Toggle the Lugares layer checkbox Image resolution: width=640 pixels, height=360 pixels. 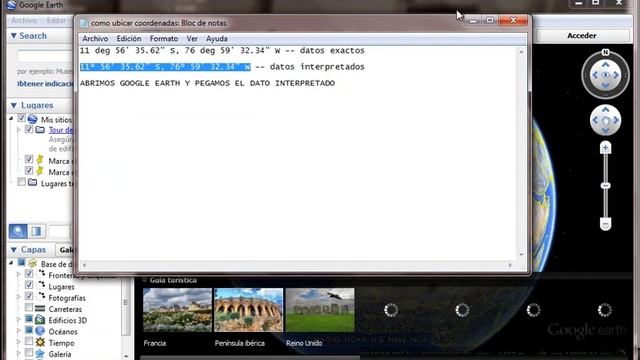(29, 285)
